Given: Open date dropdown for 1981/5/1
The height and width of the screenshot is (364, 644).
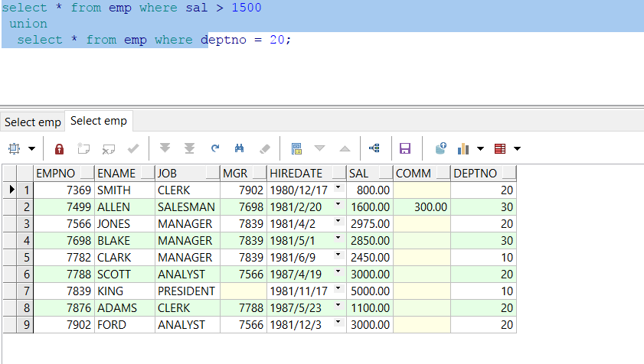Looking at the screenshot, I should [x=338, y=238].
